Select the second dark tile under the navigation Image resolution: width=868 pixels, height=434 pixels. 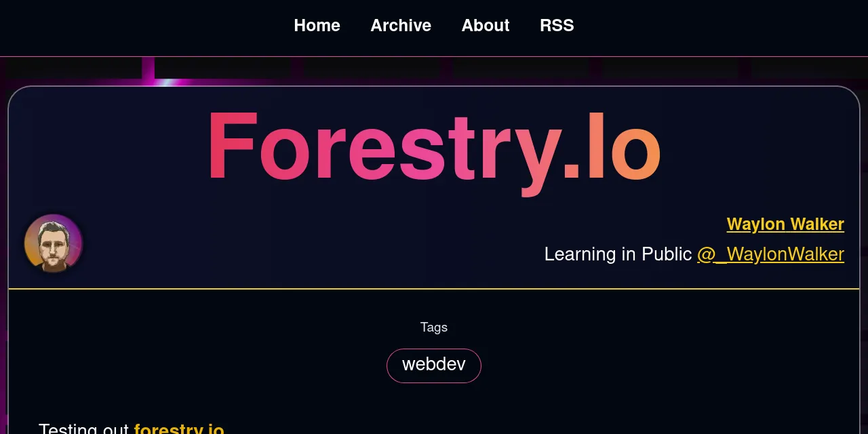click(222, 68)
